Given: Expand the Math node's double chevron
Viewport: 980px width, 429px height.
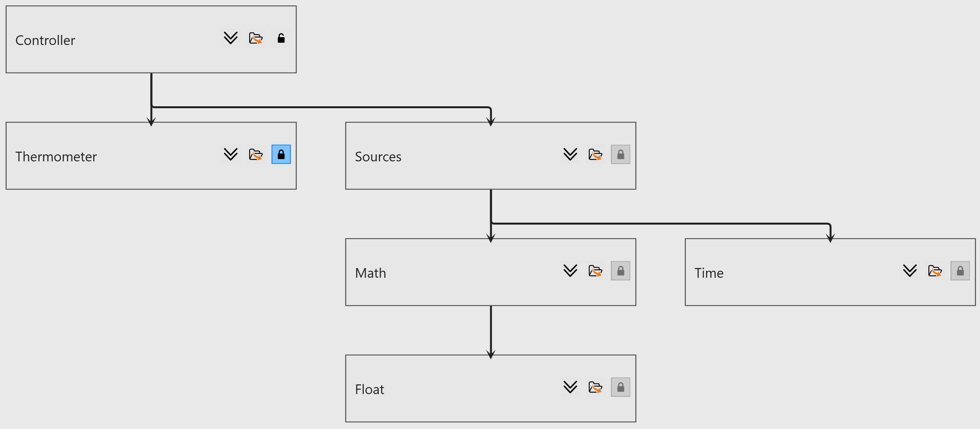Looking at the screenshot, I should click(570, 271).
